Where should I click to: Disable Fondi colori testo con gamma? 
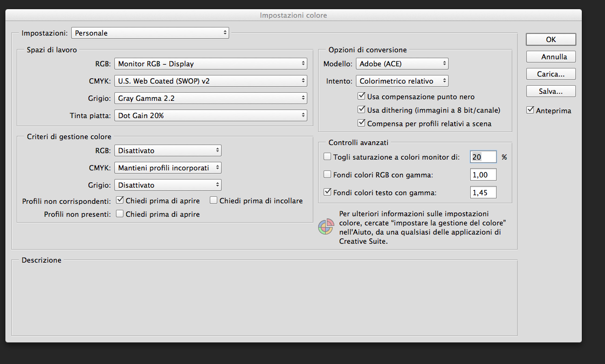coord(327,192)
